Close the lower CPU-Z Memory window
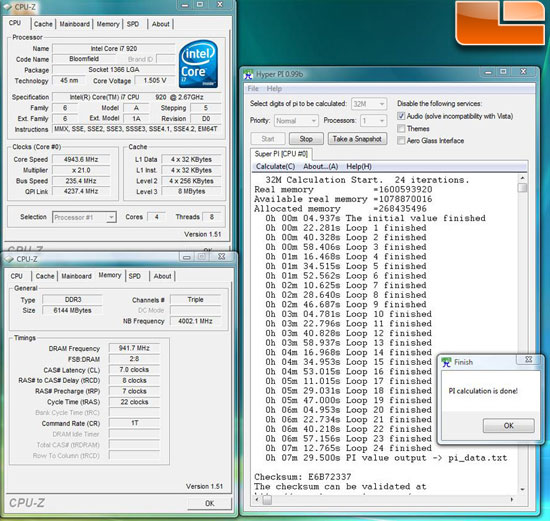The width and height of the screenshot is (550, 521). (222, 256)
